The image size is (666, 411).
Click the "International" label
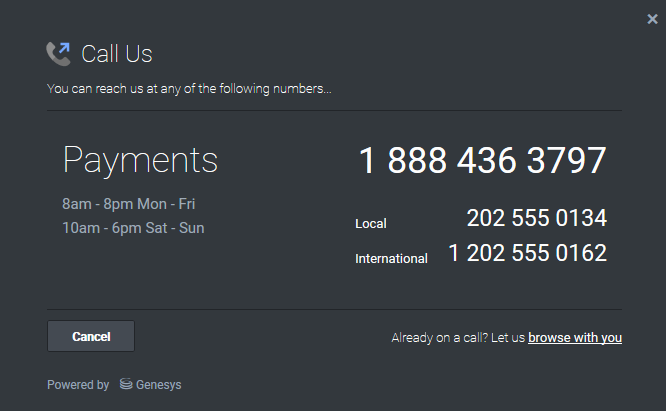391,259
